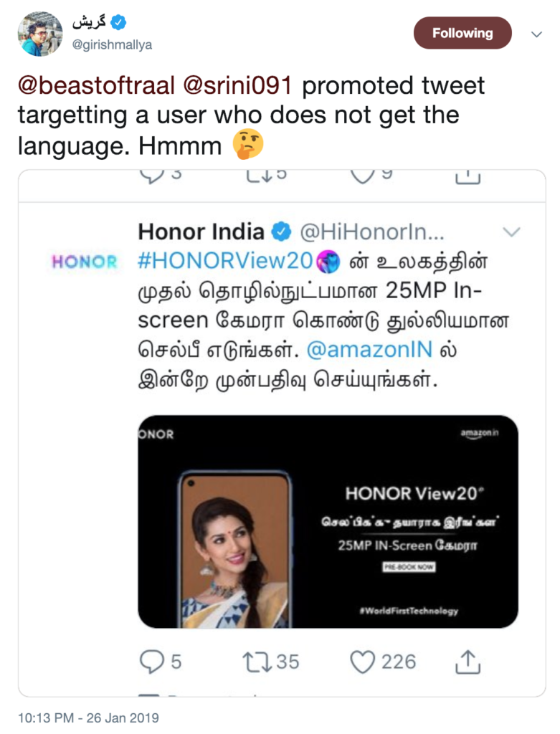This screenshot has height=734, width=560.
Task: Share the Honor India tweet
Action: coord(468,661)
